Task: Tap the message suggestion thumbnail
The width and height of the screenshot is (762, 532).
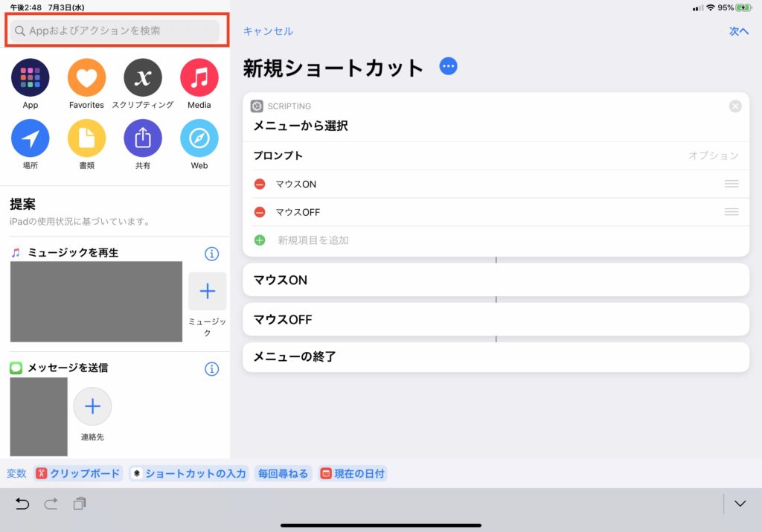Action: click(39, 417)
